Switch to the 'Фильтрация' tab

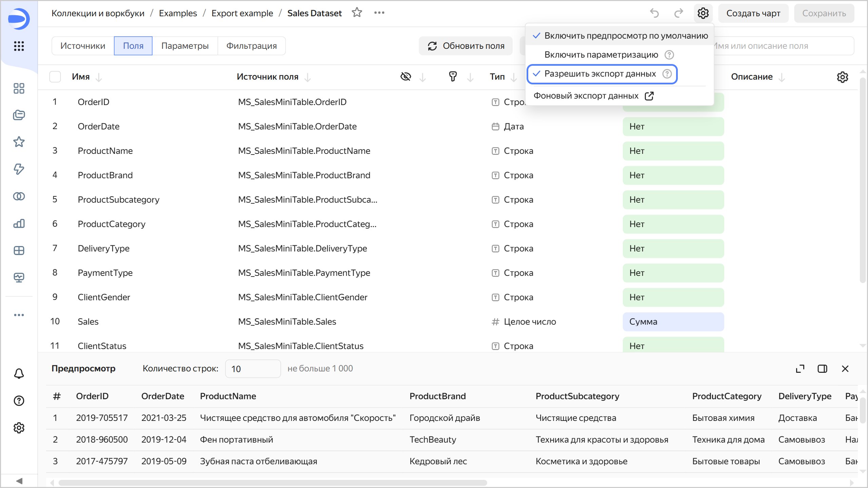click(x=251, y=46)
